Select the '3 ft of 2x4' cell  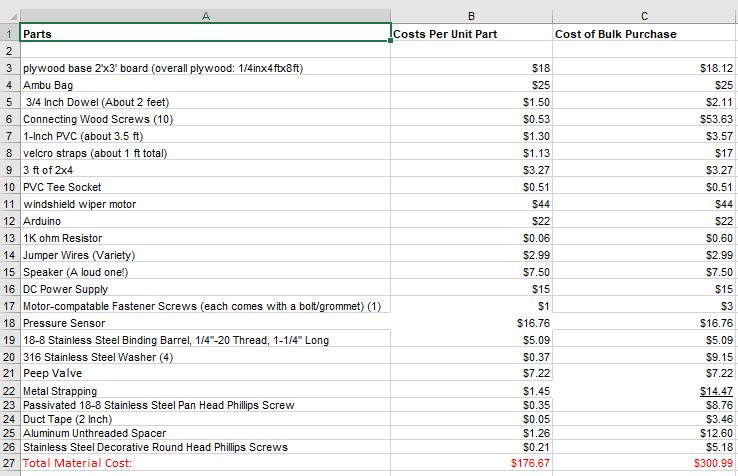[x=205, y=169]
